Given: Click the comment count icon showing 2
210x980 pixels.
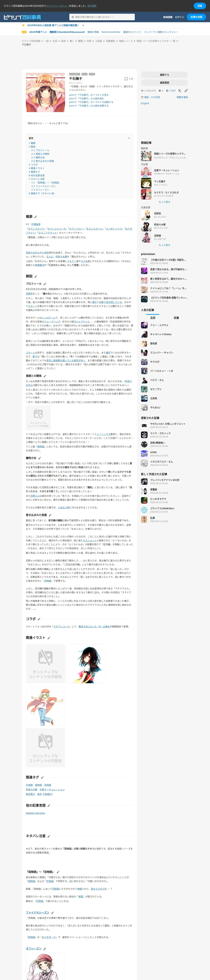Looking at the screenshot, I should point(159,90).
